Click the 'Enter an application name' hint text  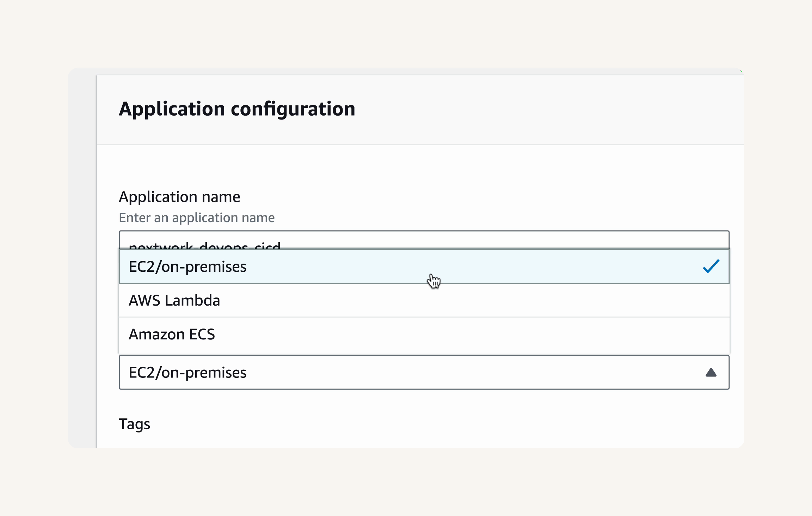(197, 218)
